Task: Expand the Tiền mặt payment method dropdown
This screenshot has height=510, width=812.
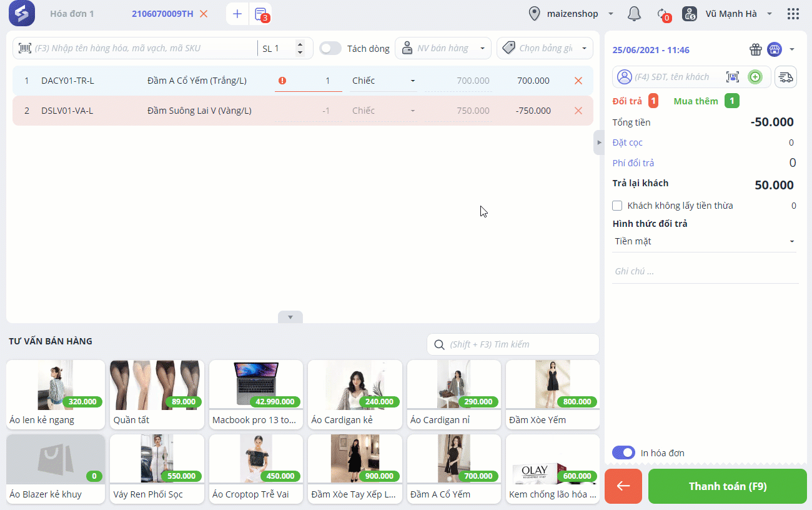Action: (705, 241)
